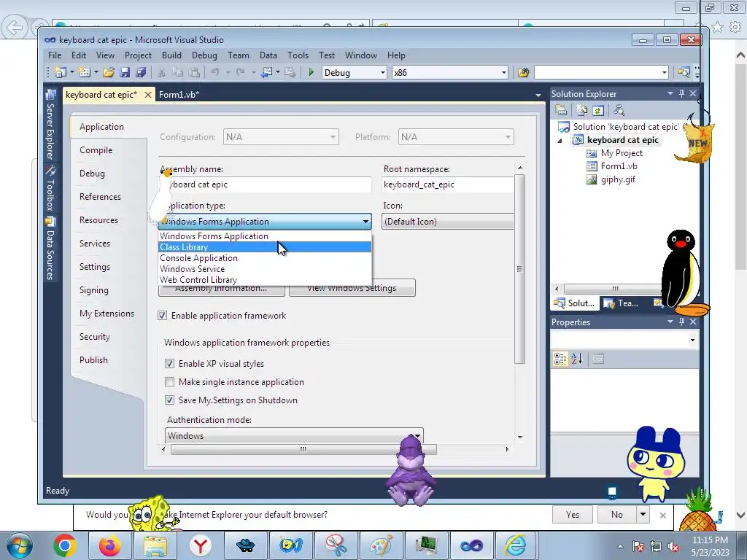Screen dimensions: 747x560
Task: Click the Refresh icon in Solution Explorer
Action: point(598,111)
